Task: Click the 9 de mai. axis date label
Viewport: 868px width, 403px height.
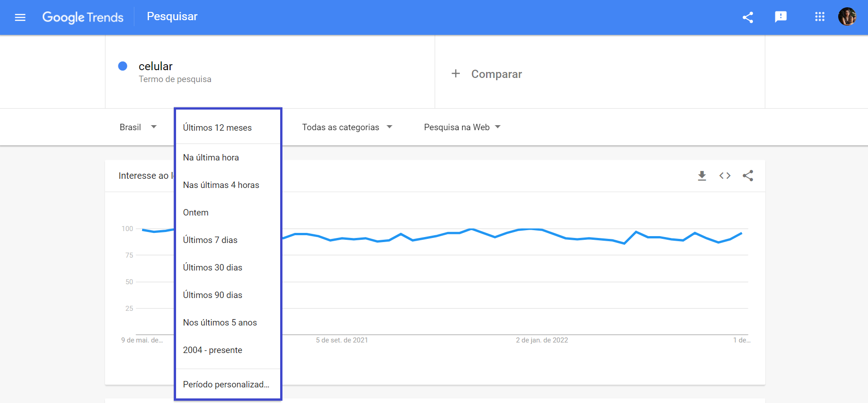Action: pyautogui.click(x=142, y=340)
